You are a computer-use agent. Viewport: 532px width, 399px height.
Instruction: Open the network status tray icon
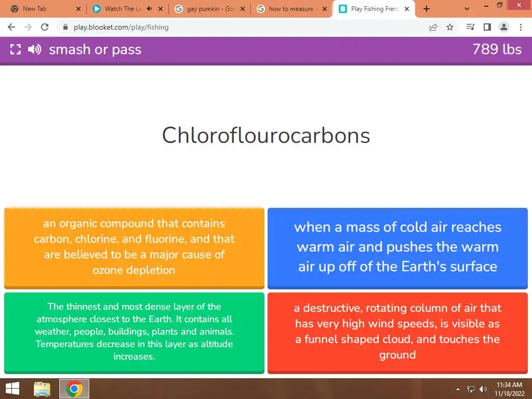point(471,389)
